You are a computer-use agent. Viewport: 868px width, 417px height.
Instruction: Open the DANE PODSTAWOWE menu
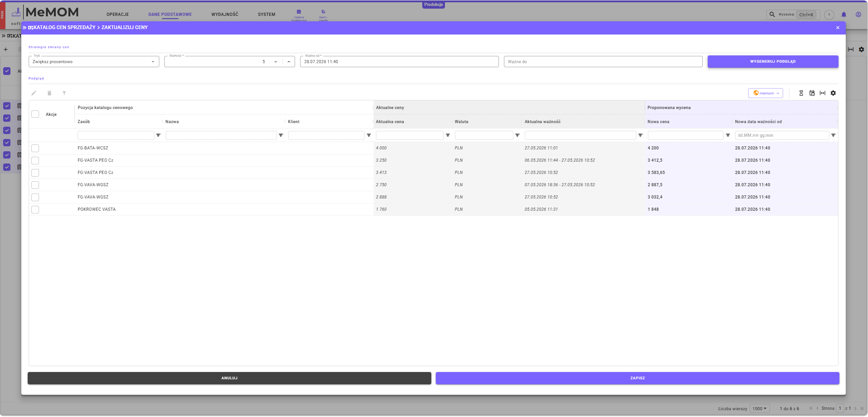pyautogui.click(x=170, y=15)
